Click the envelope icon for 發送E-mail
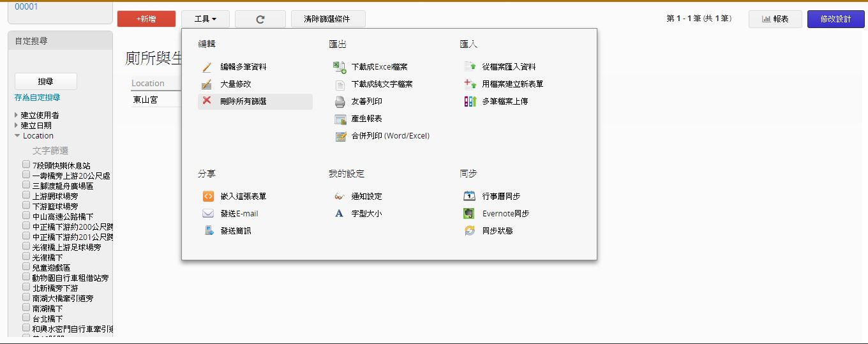This screenshot has height=344, width=868. (x=208, y=214)
